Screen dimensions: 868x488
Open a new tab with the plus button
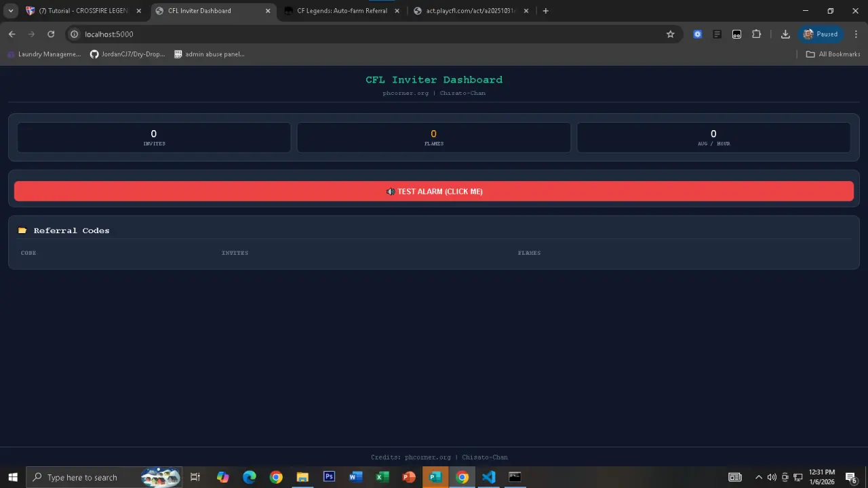coord(545,11)
